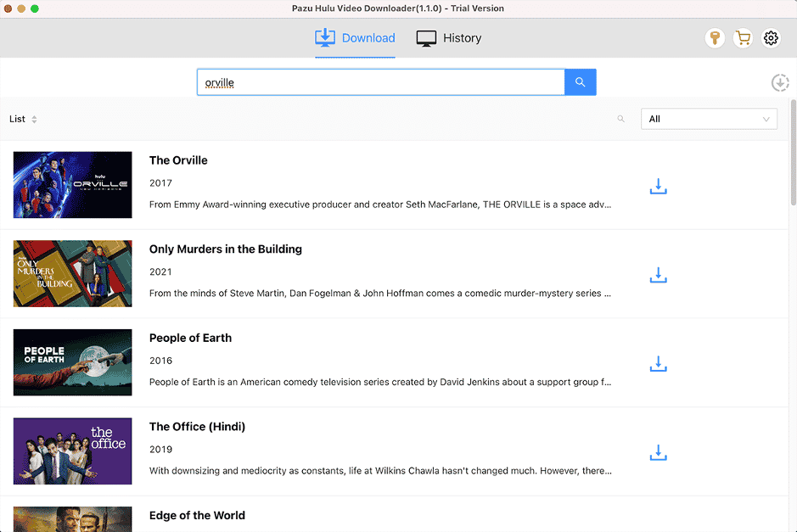
Task: Open license registration via the key icon
Action: (714, 38)
